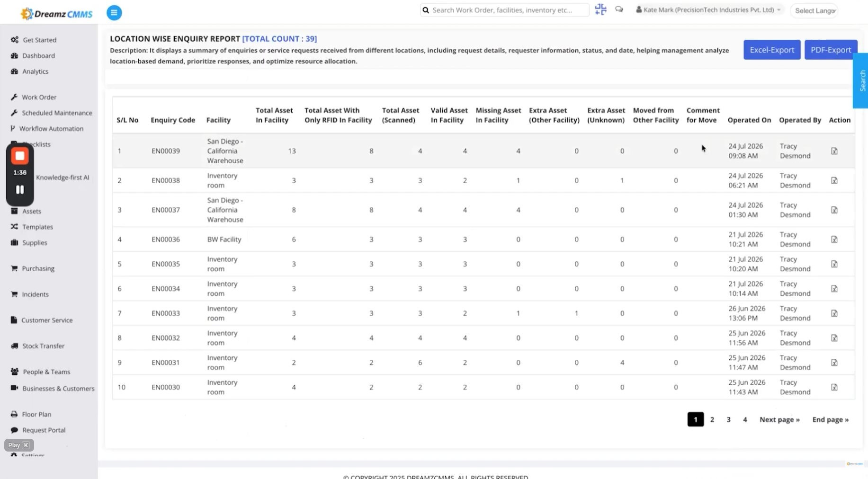Open the chat messages icon

coord(619,9)
